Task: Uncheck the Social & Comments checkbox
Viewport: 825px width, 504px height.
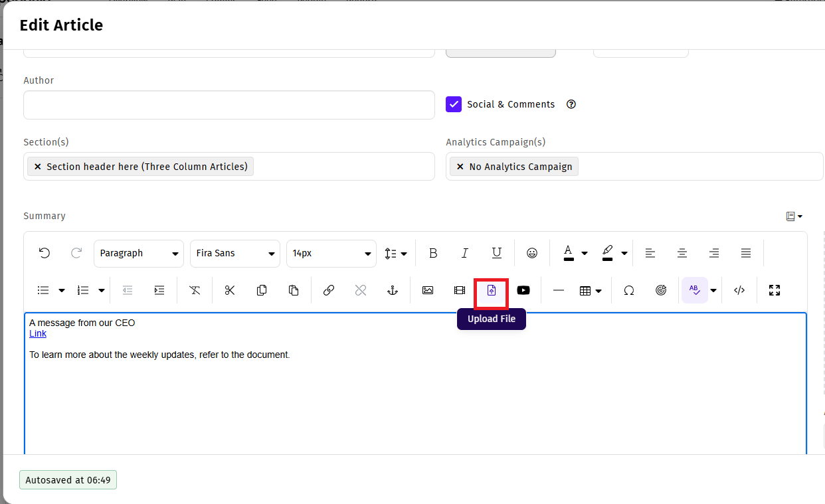Action: [x=454, y=104]
